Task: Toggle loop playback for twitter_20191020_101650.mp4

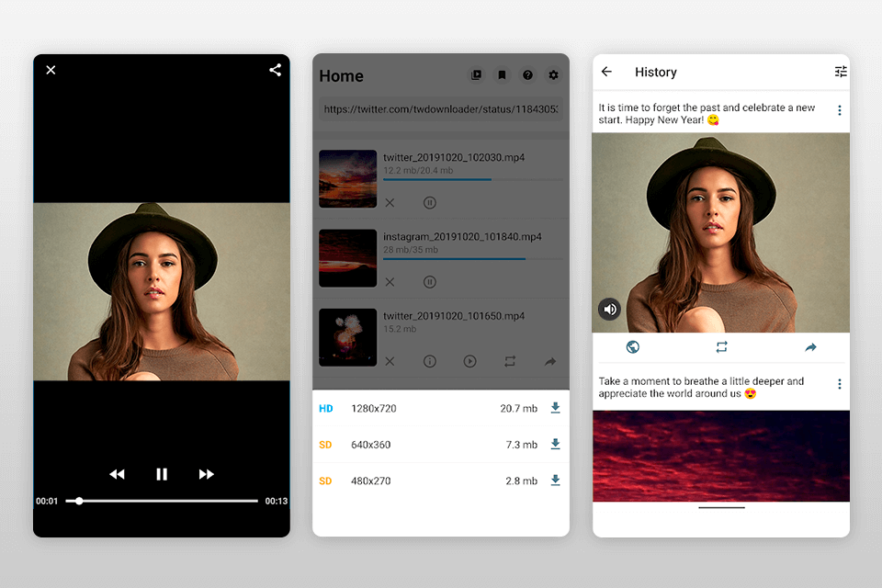Action: [x=510, y=361]
